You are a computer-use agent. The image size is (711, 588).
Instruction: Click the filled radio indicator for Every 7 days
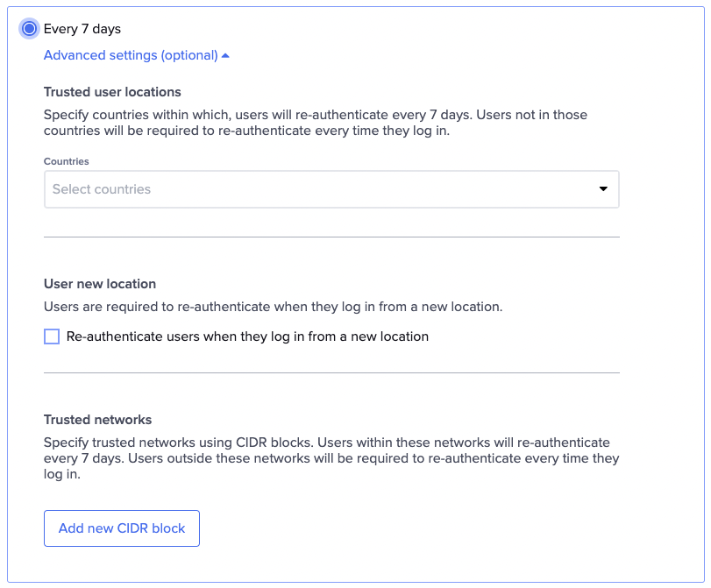pos(29,28)
